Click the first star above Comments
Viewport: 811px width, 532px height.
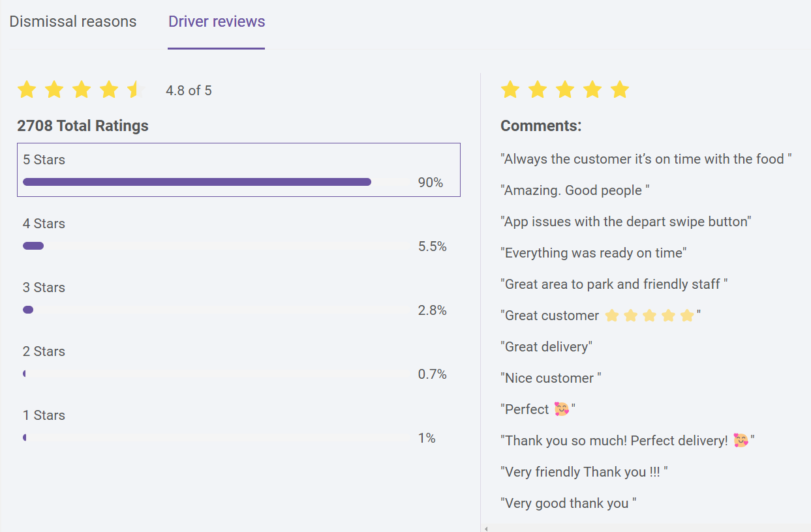coord(510,90)
